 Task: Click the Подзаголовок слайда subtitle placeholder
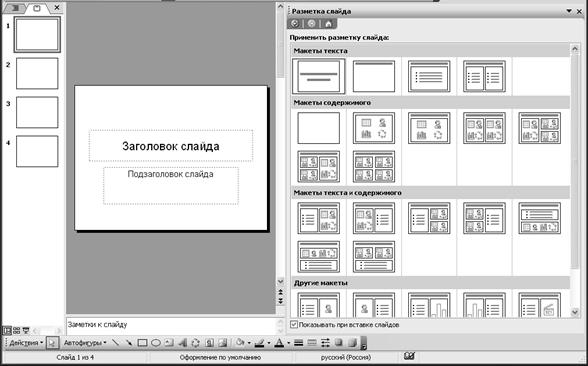click(171, 186)
